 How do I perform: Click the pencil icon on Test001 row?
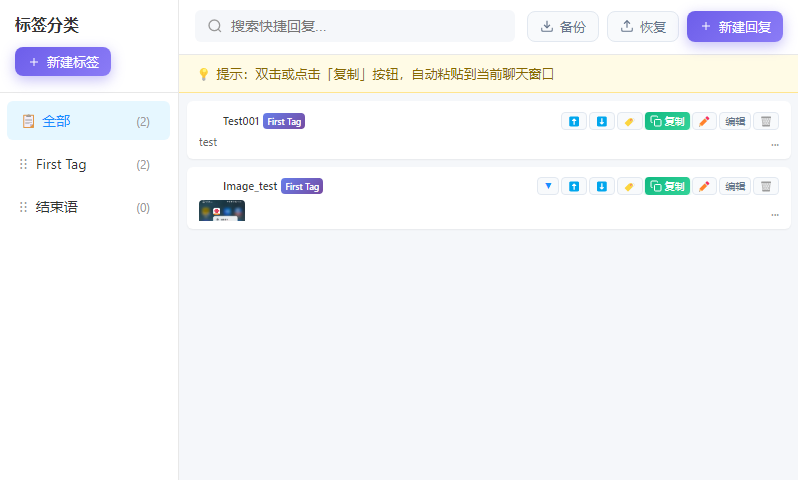[x=704, y=121]
